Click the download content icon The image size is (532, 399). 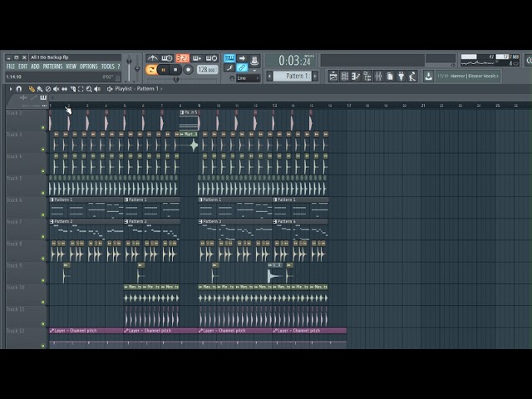pos(429,76)
